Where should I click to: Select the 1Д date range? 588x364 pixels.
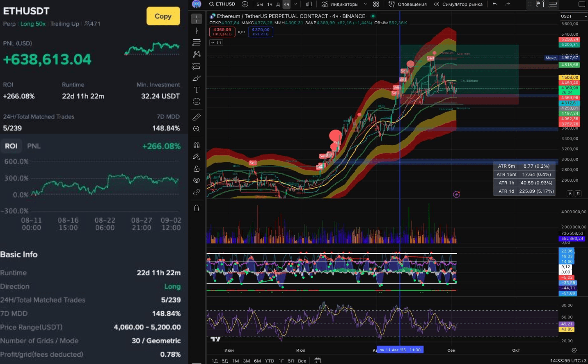point(215,361)
